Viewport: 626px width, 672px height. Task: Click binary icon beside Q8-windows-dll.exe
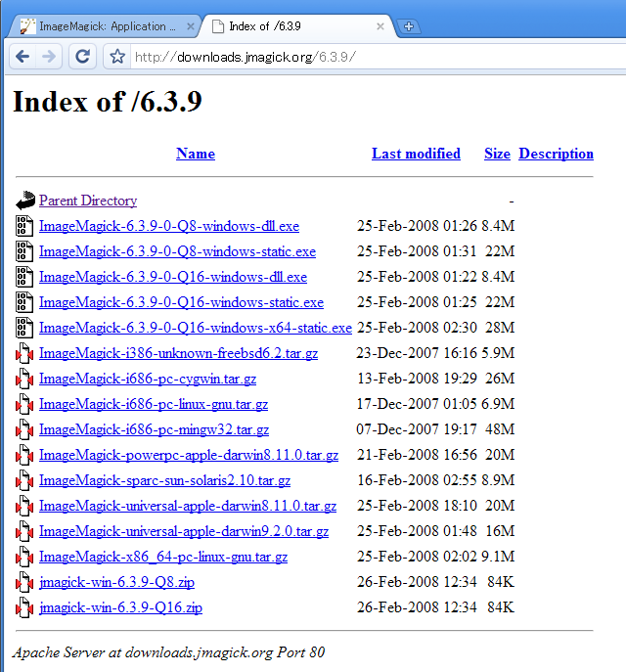tap(24, 225)
